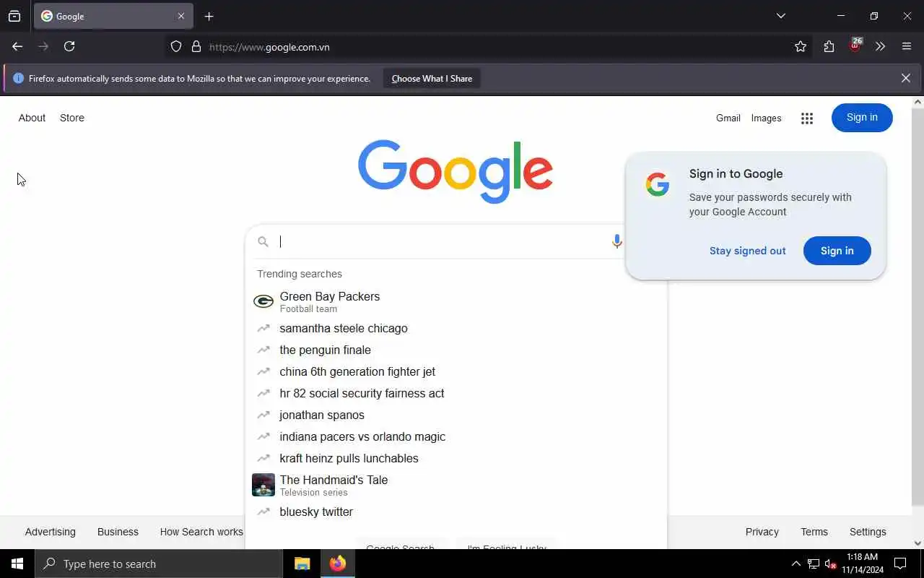Select china 6th generation fighter jet
924x578 pixels.
pos(456,371)
